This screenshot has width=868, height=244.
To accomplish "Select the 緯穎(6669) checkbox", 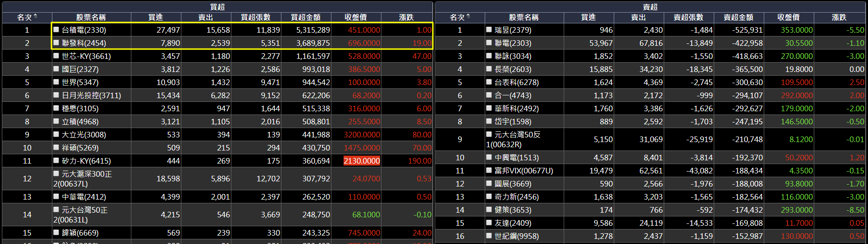I will coord(56,232).
